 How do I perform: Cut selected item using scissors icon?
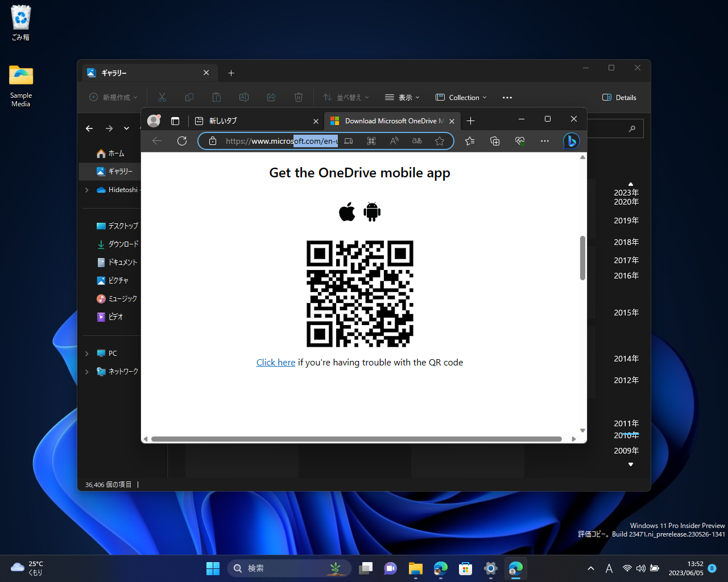coord(162,97)
